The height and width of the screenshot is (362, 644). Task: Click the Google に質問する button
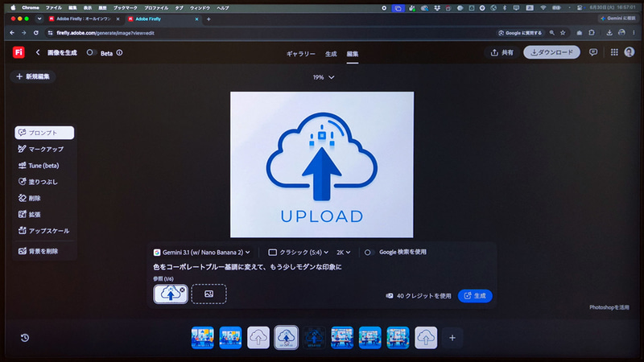[520, 33]
